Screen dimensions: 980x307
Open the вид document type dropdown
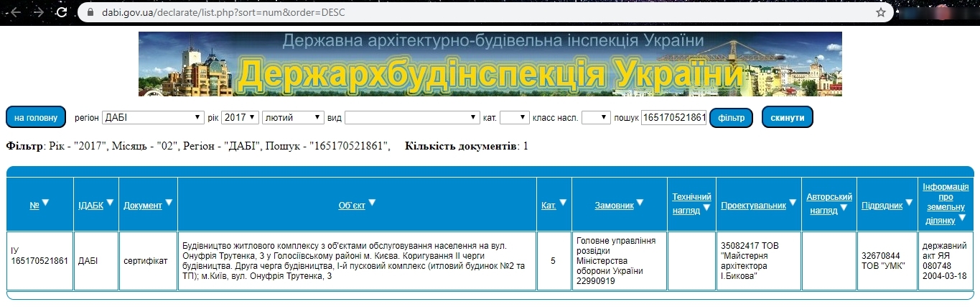(412, 117)
